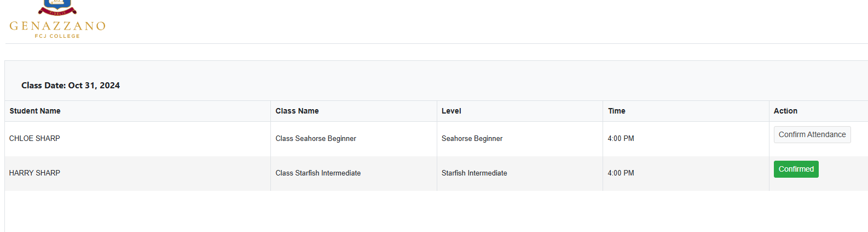This screenshot has width=868, height=232.
Task: Click the Class Date Oct 31, 2024 heading
Action: (71, 86)
